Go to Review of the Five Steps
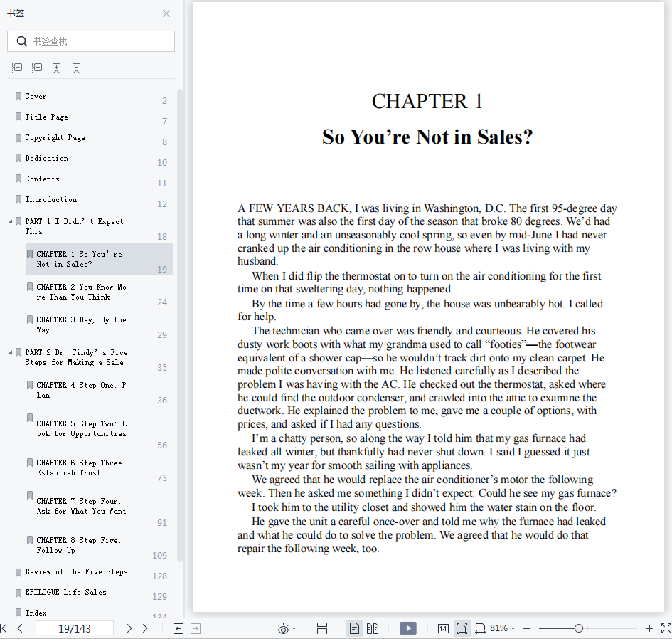 [x=76, y=571]
